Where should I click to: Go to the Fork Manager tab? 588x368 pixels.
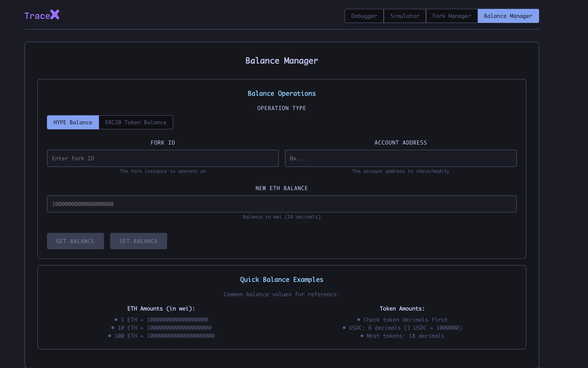coord(451,16)
